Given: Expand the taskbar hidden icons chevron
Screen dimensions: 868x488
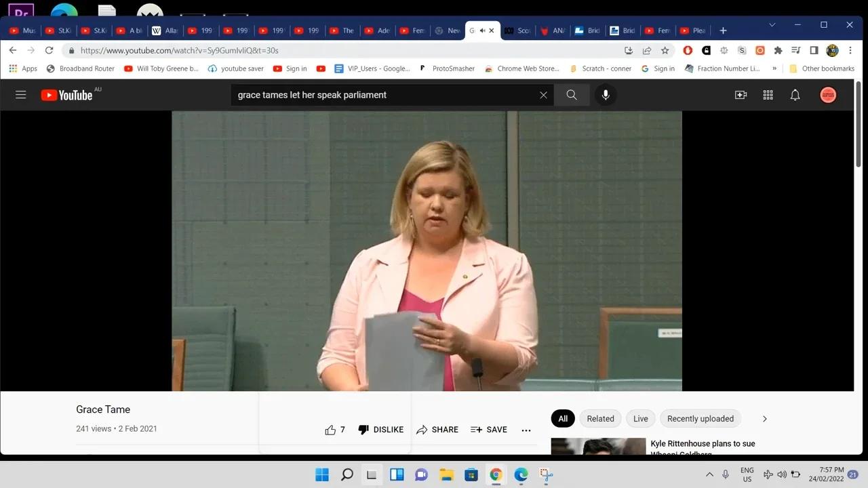Looking at the screenshot, I should 709,474.
